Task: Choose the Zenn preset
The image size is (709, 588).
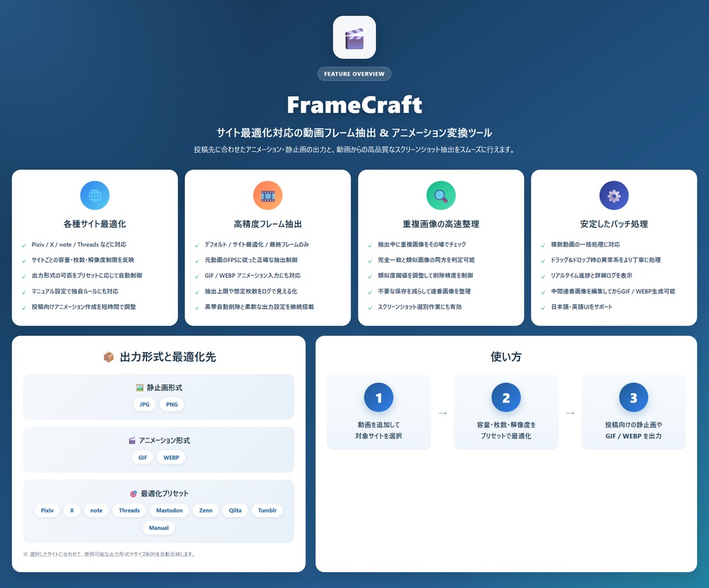Action: (205, 510)
